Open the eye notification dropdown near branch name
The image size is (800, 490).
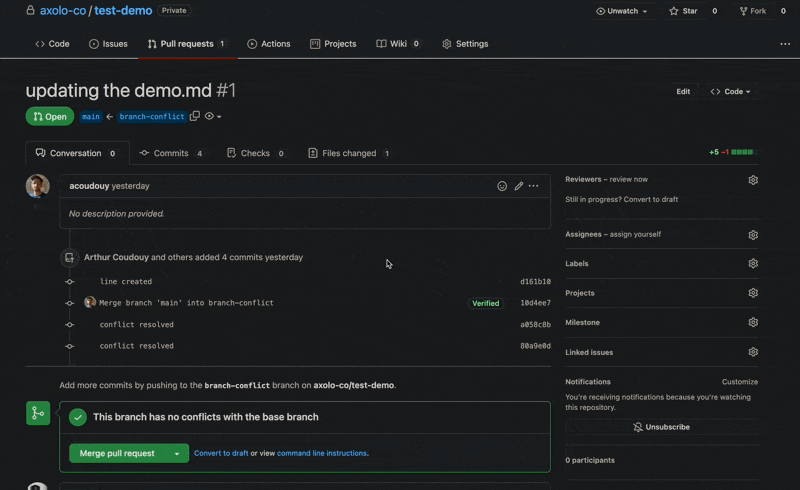(213, 116)
